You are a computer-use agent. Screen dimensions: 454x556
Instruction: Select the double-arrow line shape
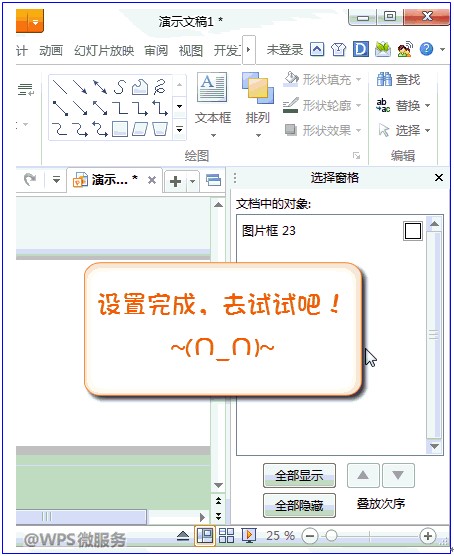point(100,87)
